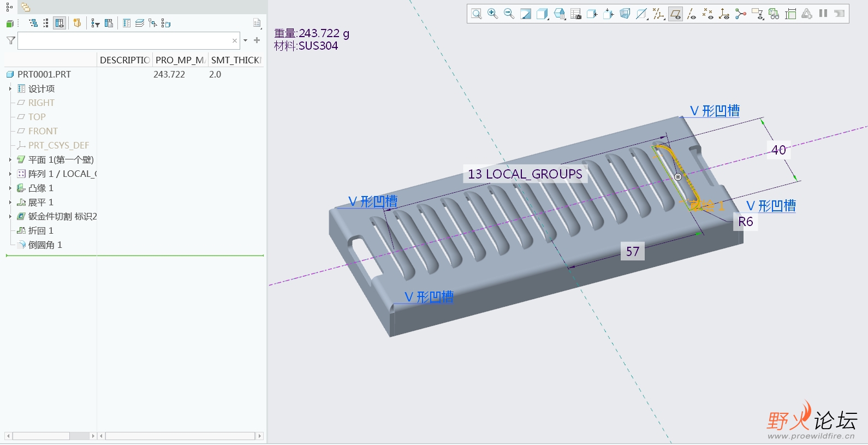The height and width of the screenshot is (445, 868).
Task: Expand the 阵列 1 pattern node
Action: [x=10, y=174]
